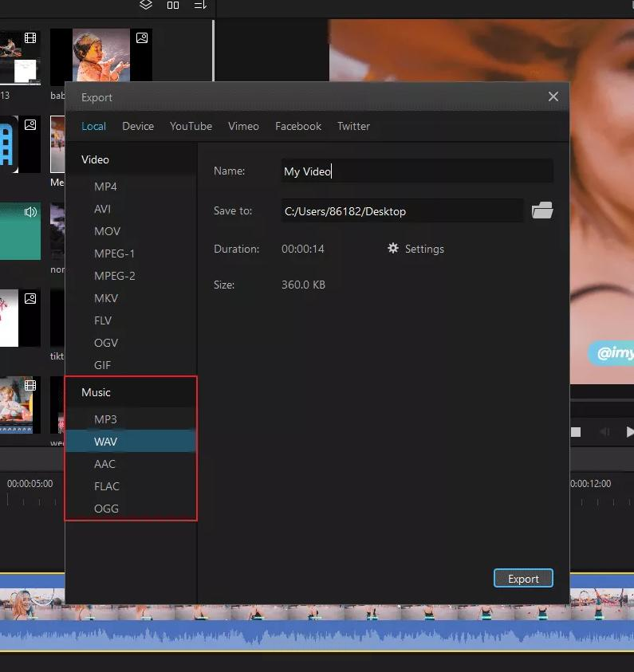The width and height of the screenshot is (634, 672).
Task: Pick MP4 video format
Action: point(105,187)
